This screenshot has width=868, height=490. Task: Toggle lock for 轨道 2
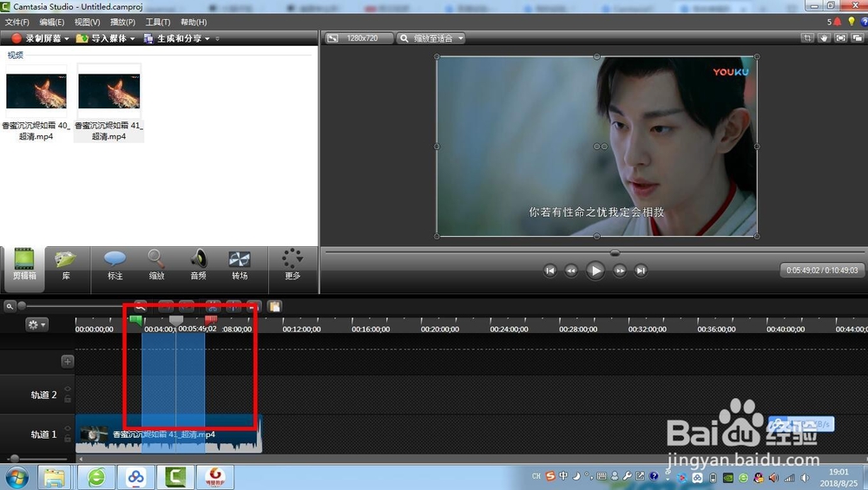coord(67,399)
